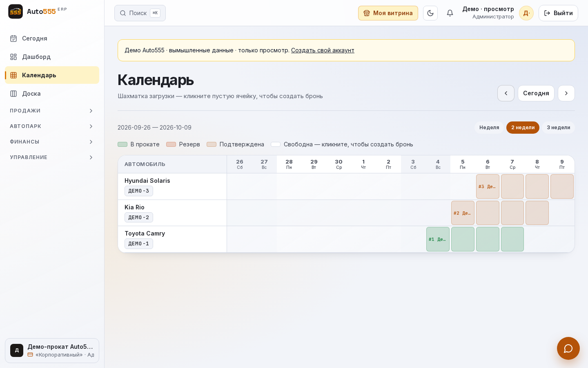Open Календарь in the sidebar
588x368 pixels.
coord(52,75)
